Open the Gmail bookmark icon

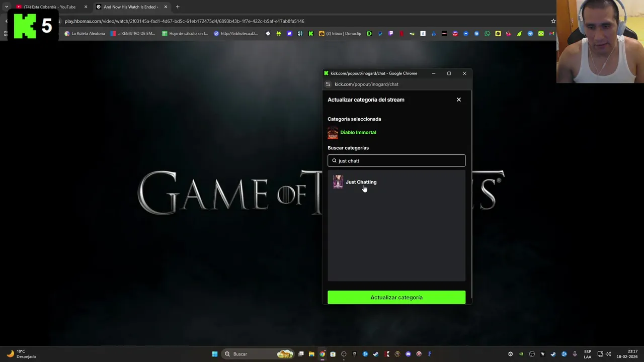[x=551, y=34]
